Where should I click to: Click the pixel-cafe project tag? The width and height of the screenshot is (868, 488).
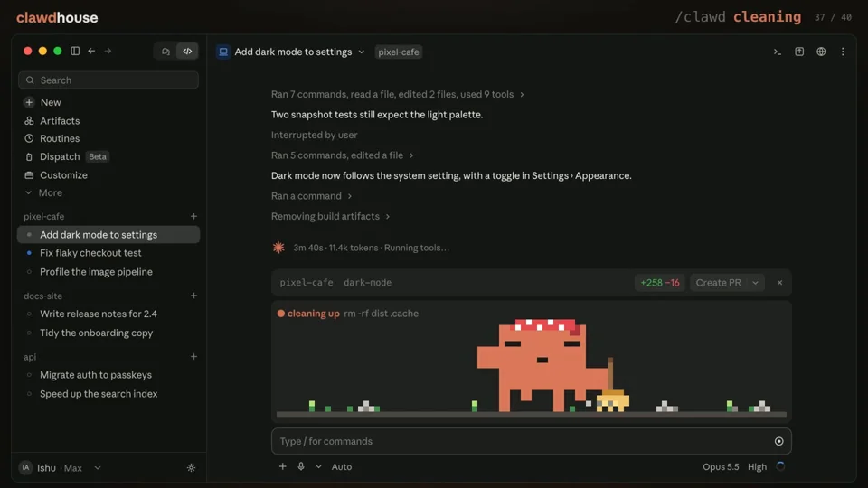pos(399,52)
